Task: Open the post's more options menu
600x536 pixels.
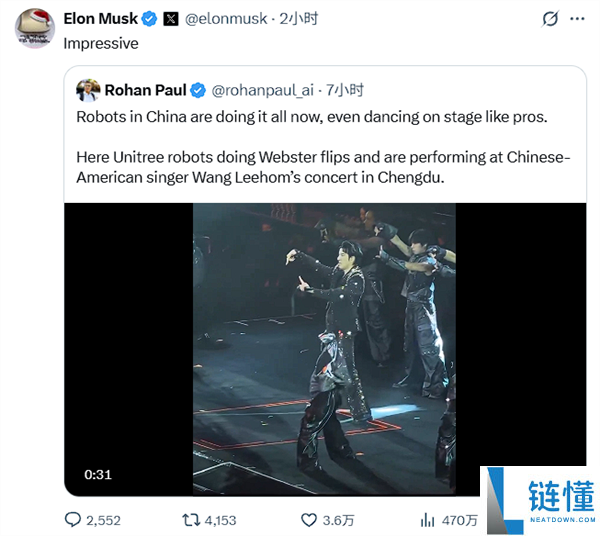Action: 578,19
